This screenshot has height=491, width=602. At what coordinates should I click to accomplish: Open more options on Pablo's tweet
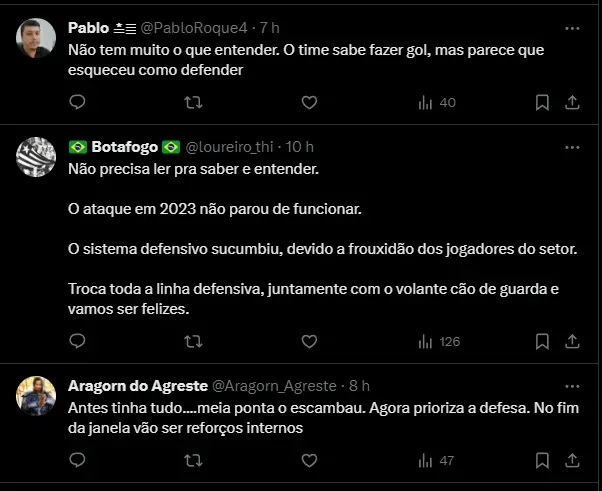tap(571, 28)
